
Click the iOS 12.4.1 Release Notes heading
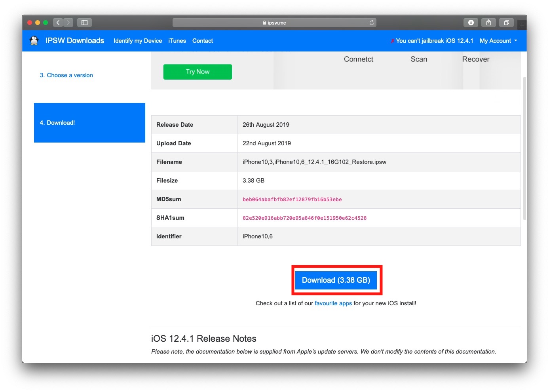pos(204,339)
